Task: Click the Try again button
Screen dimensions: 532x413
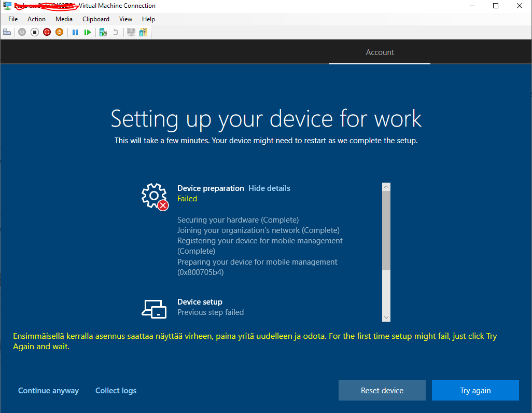Action: (475, 390)
